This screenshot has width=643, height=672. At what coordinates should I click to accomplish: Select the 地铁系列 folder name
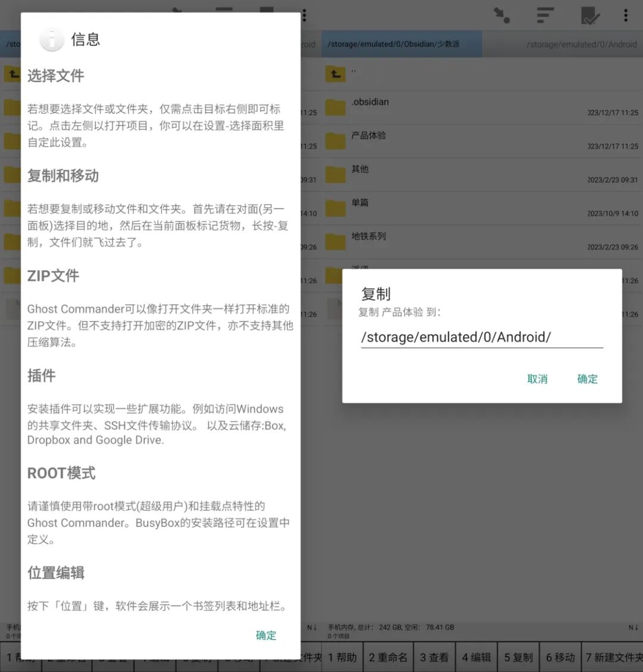369,236
